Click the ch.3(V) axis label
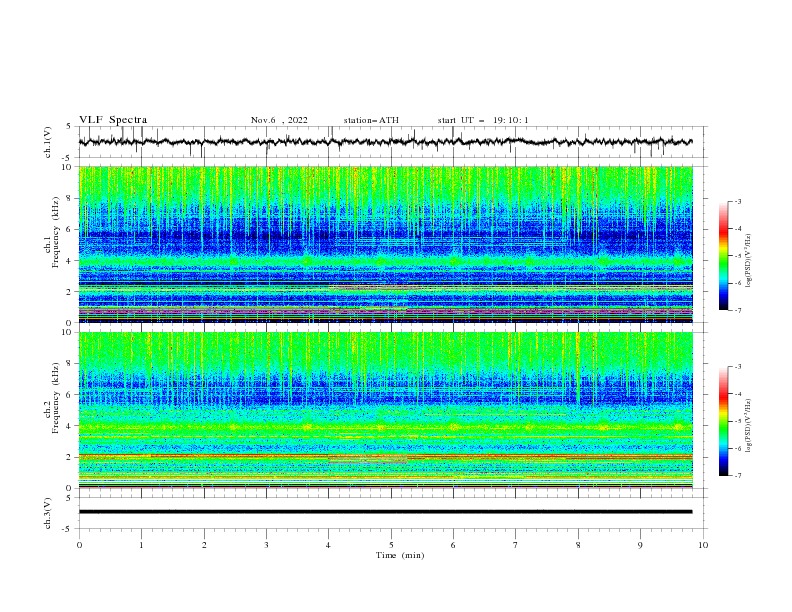 (48, 513)
